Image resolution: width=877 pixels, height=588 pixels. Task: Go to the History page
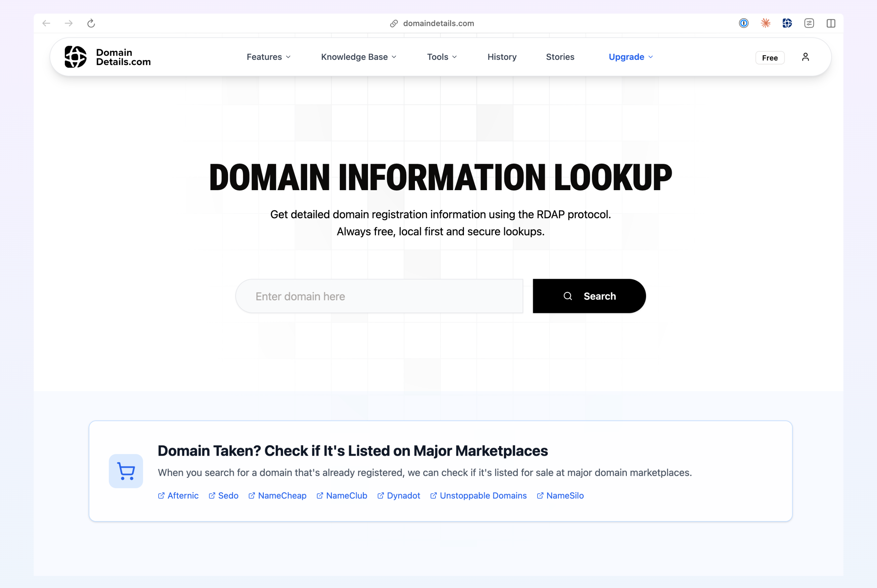(x=502, y=57)
